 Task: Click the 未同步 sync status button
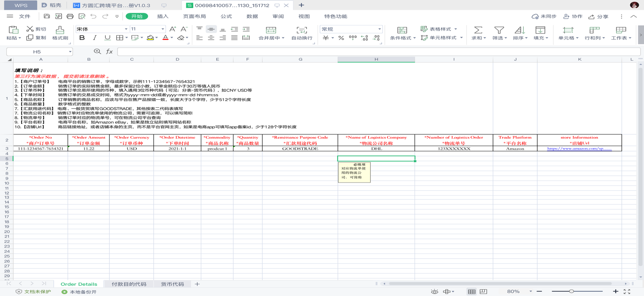pos(544,16)
